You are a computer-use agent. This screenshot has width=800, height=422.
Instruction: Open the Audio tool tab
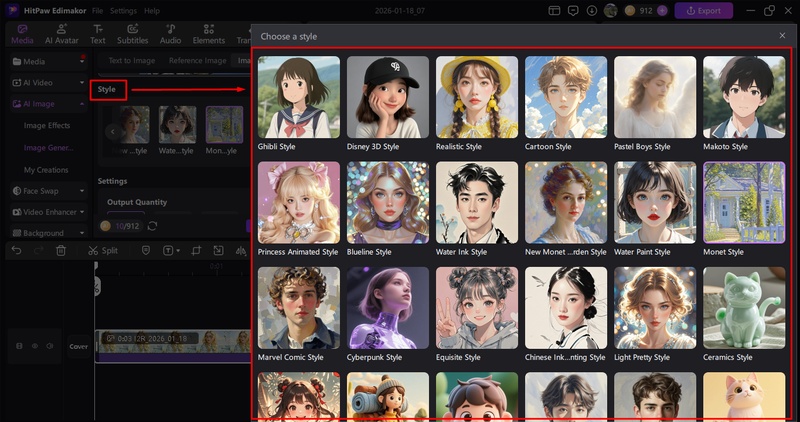pos(170,34)
